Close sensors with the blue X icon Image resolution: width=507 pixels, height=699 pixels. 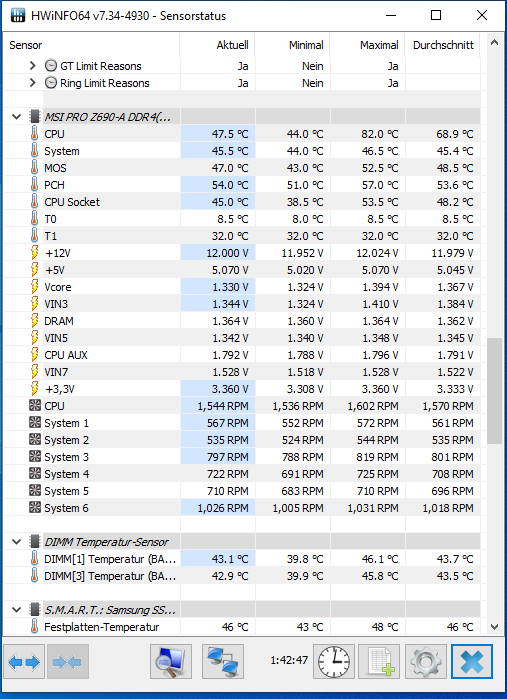click(x=472, y=662)
